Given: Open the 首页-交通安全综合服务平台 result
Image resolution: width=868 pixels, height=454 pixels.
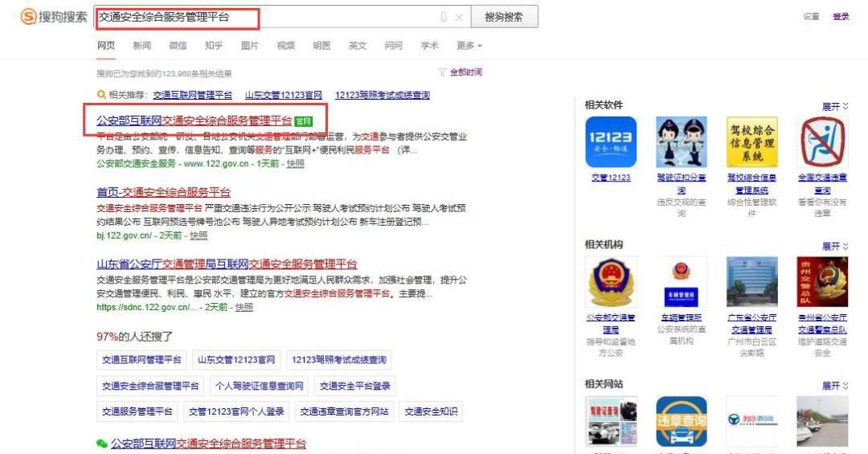Looking at the screenshot, I should (163, 192).
